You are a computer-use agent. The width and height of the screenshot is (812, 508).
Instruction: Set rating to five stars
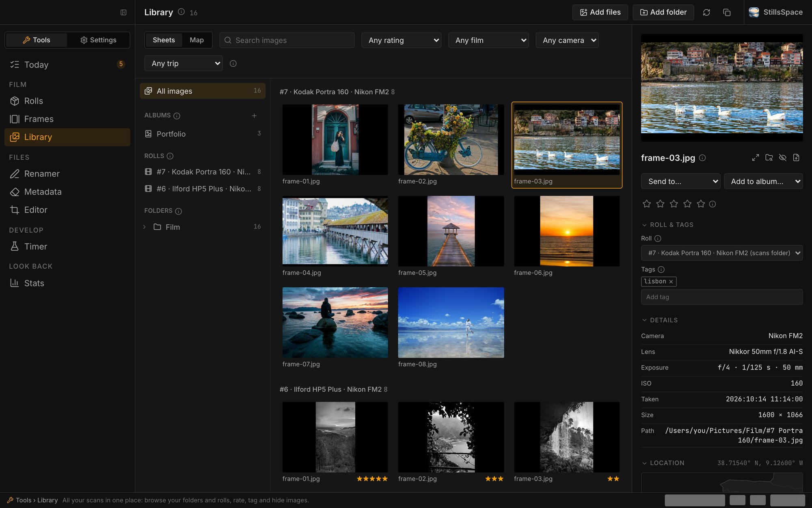coord(701,204)
